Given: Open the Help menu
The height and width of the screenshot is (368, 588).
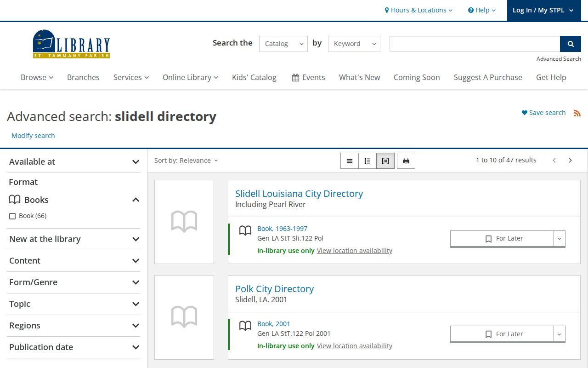Looking at the screenshot, I should pyautogui.click(x=482, y=10).
